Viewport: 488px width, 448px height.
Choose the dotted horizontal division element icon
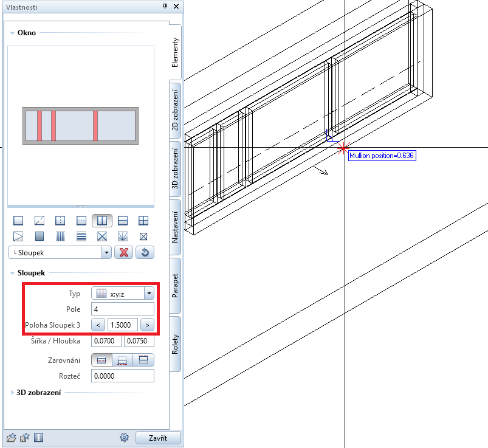point(81,221)
